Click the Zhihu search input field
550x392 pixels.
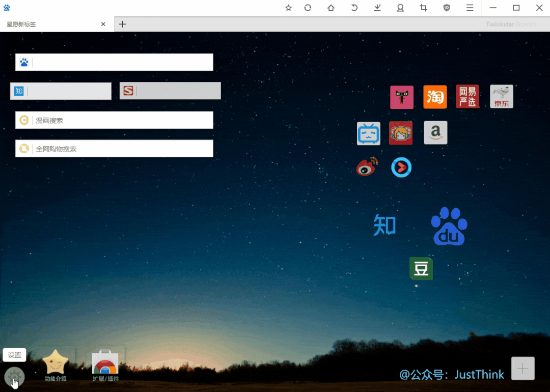(61, 91)
